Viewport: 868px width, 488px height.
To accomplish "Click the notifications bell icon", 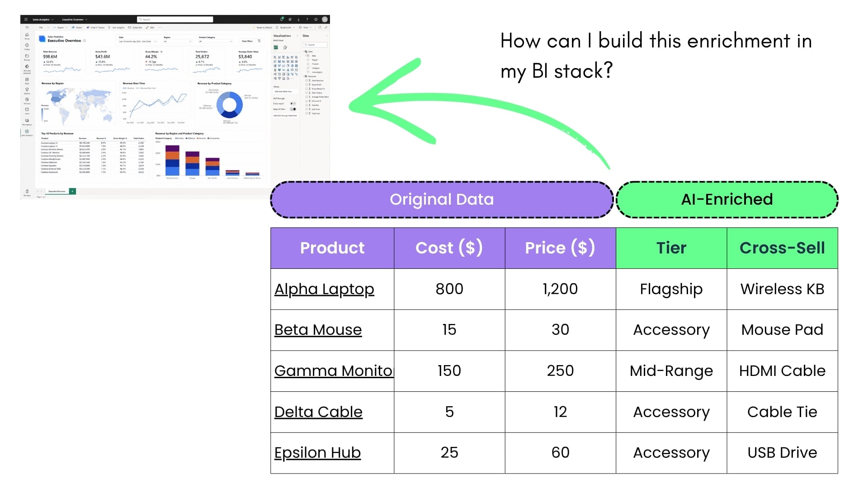I will point(282,19).
